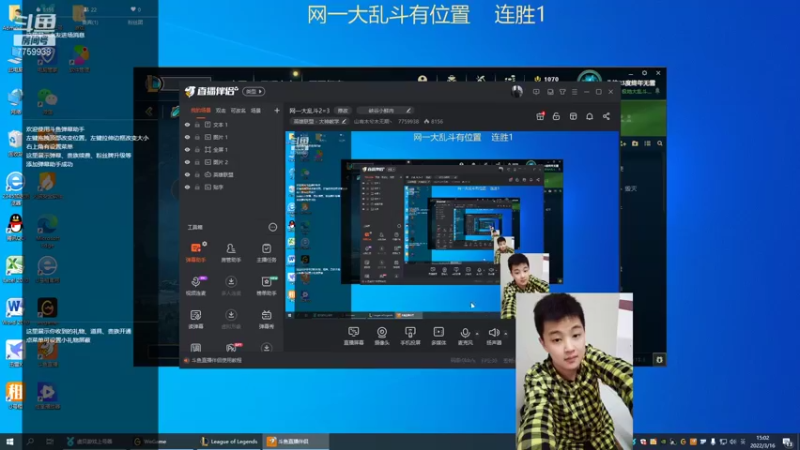Image resolution: width=800 pixels, height=450 pixels.
Task: Click the 扬声器 speaker icon
Action: (x=493, y=333)
